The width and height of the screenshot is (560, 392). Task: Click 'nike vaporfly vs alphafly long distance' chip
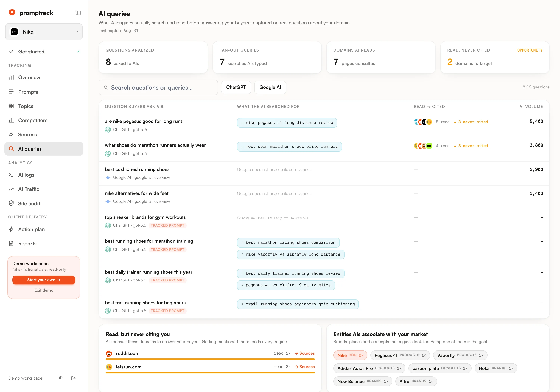pyautogui.click(x=290, y=254)
